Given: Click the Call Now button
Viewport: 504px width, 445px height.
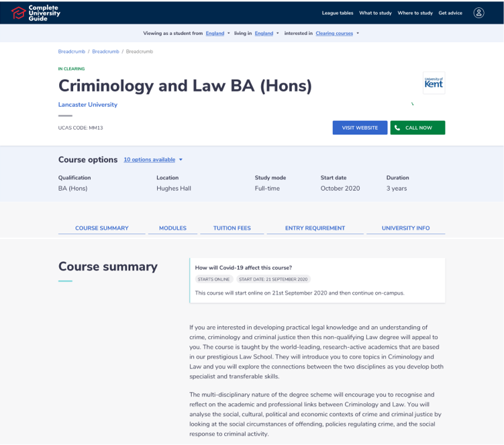Looking at the screenshot, I should click(418, 128).
